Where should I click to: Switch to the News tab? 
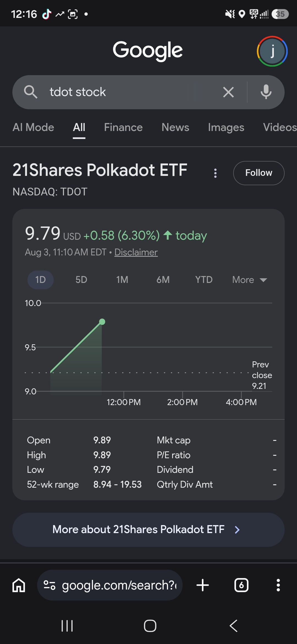click(x=175, y=127)
